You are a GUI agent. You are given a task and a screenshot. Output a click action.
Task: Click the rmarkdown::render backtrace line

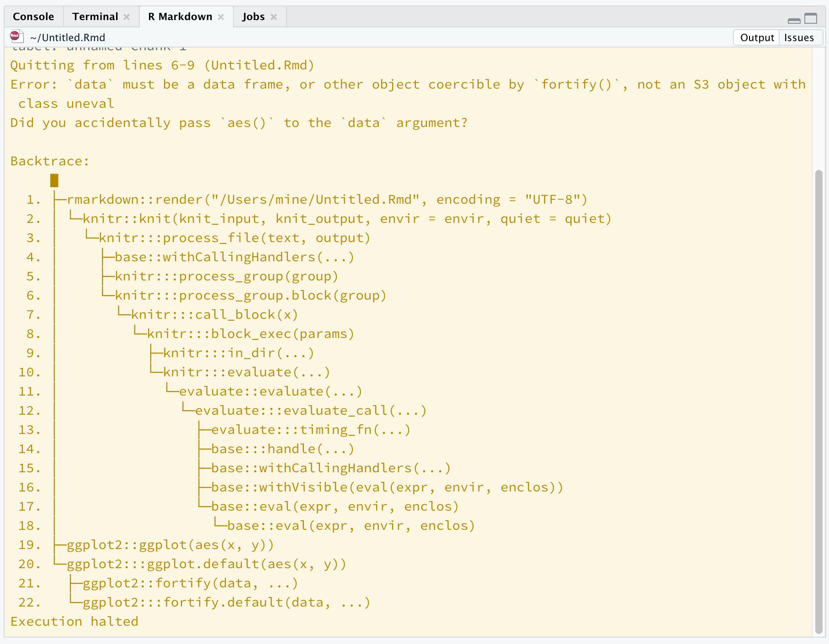coord(327,200)
